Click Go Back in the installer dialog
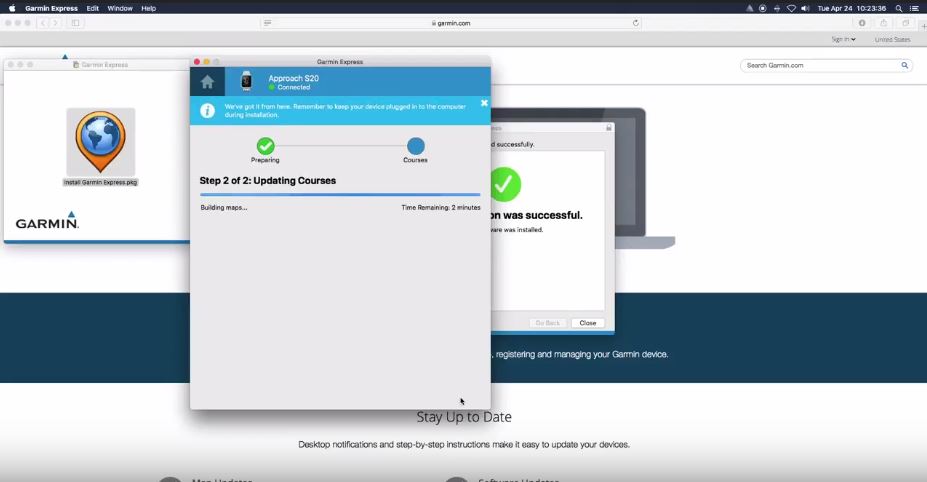The image size is (927, 482). pyautogui.click(x=547, y=323)
